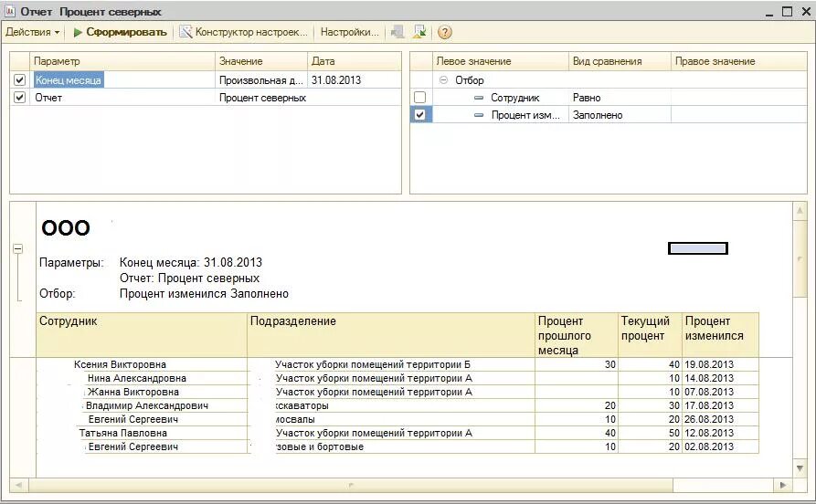
Task: Click the date 31.08.2013 parameter cell
Action: coord(355,80)
